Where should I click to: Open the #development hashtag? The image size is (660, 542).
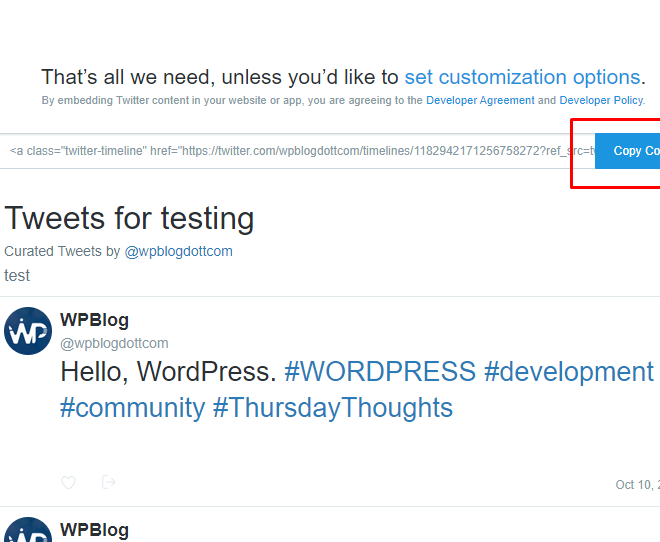click(569, 372)
